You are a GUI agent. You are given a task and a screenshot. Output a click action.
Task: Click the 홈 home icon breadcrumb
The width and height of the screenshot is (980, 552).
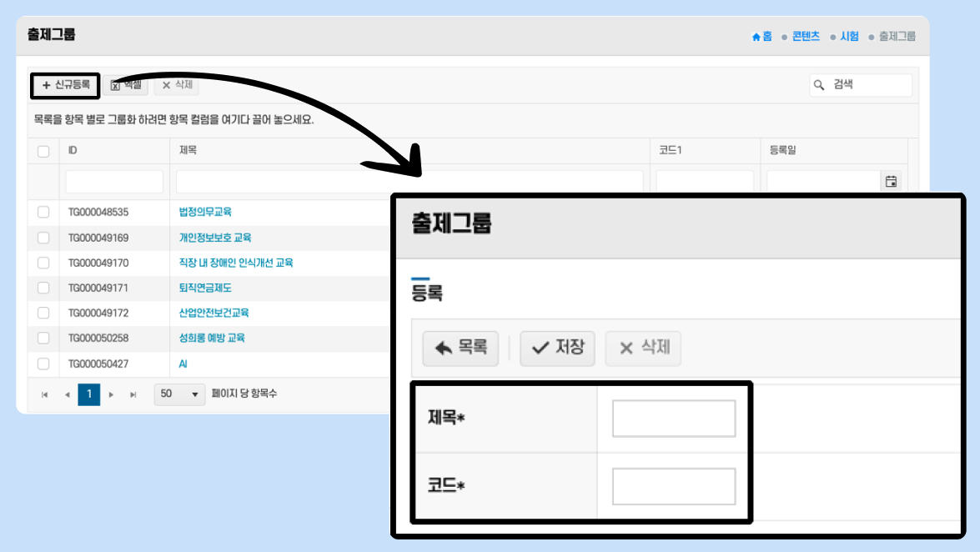coord(761,37)
